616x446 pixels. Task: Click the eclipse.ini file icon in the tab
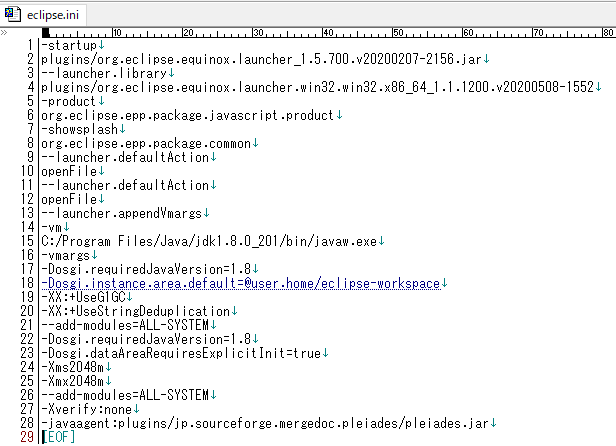13,14
